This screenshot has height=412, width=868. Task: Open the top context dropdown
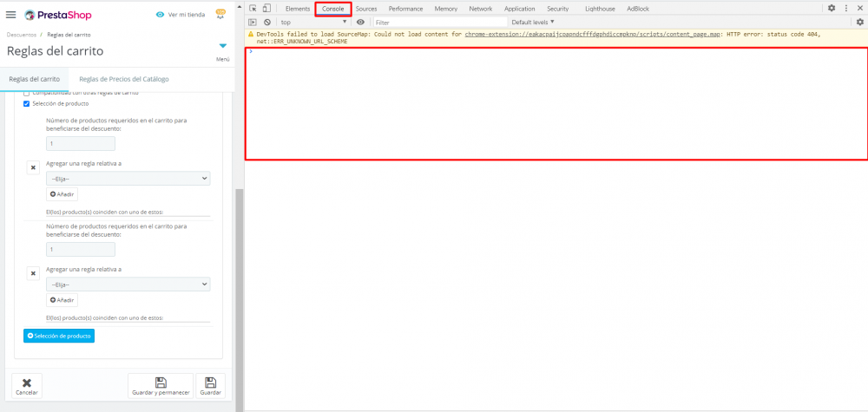(x=313, y=23)
